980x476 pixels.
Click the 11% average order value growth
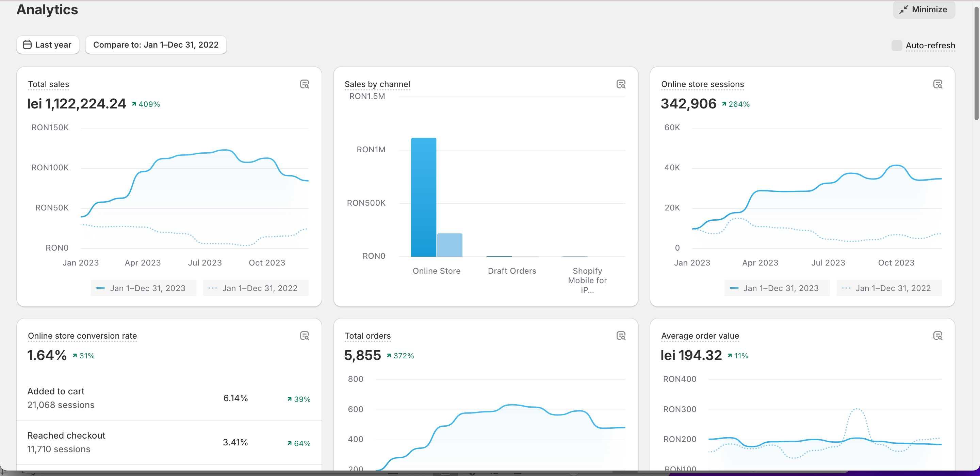tap(738, 356)
